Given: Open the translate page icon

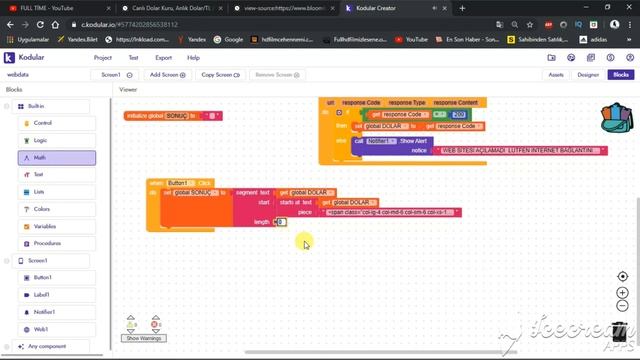Looking at the screenshot, I should pos(500,25).
